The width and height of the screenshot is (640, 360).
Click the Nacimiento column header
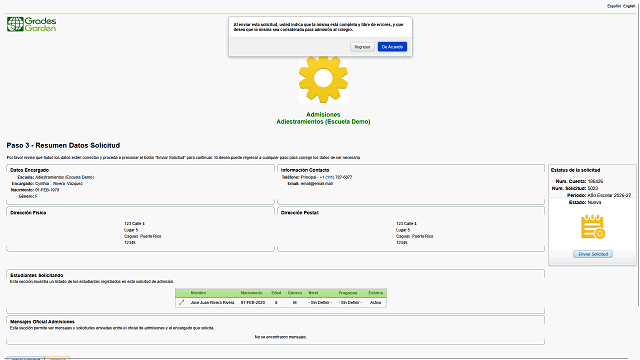[251, 293]
